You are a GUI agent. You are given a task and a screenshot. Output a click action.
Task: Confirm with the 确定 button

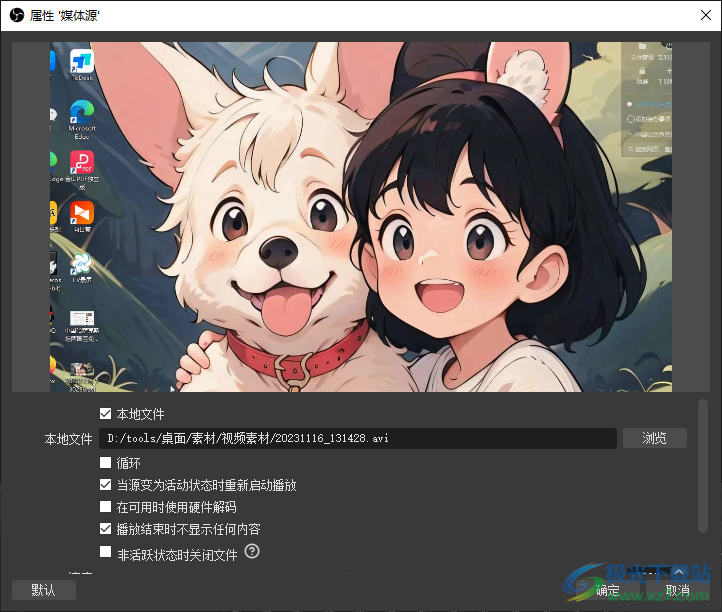pyautogui.click(x=607, y=590)
